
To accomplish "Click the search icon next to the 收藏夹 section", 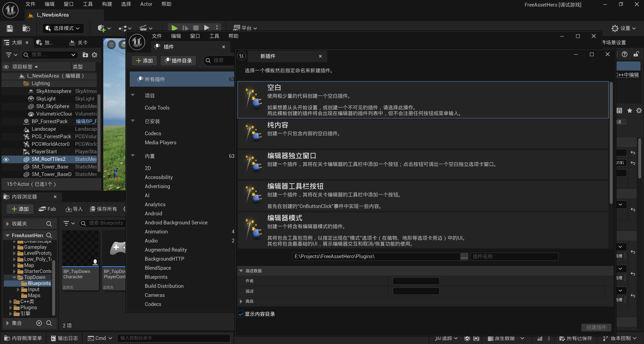I will [x=49, y=224].
